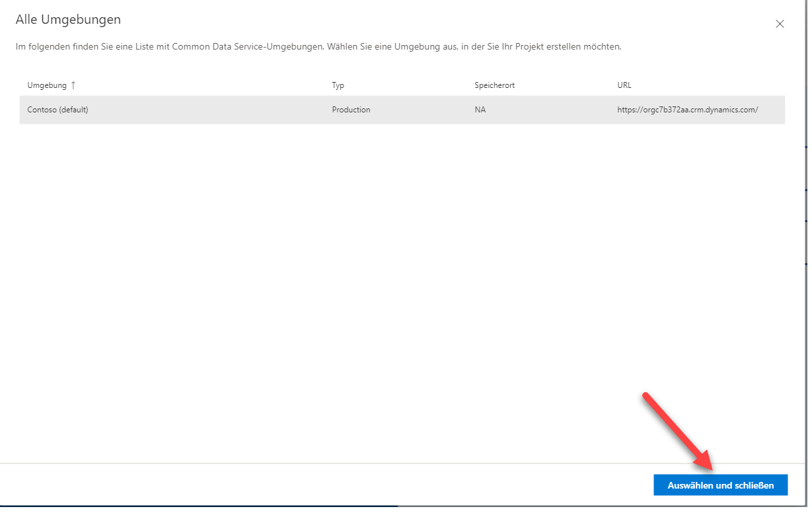Sort by the Umgebung column header
Image resolution: width=812 pixels, height=515 pixels.
click(x=47, y=85)
